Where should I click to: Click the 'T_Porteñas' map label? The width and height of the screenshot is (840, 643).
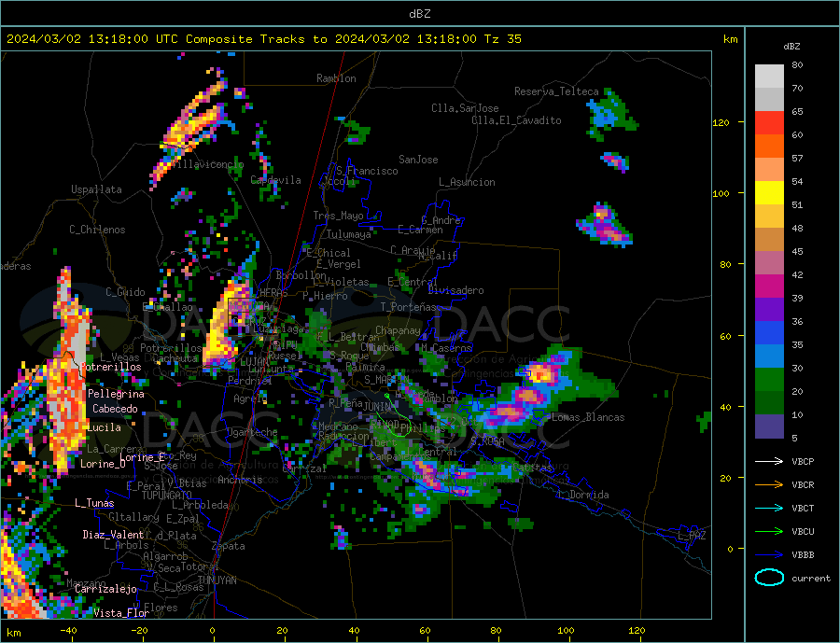point(408,307)
